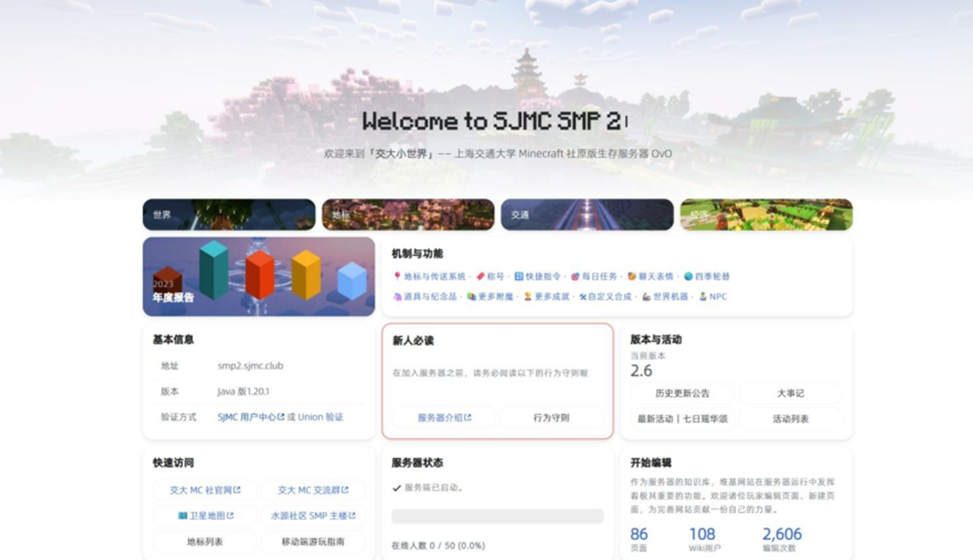Viewport: 973px width, 560px height.
Task: Click the target icon beside 每日任务
Action: click(x=575, y=276)
